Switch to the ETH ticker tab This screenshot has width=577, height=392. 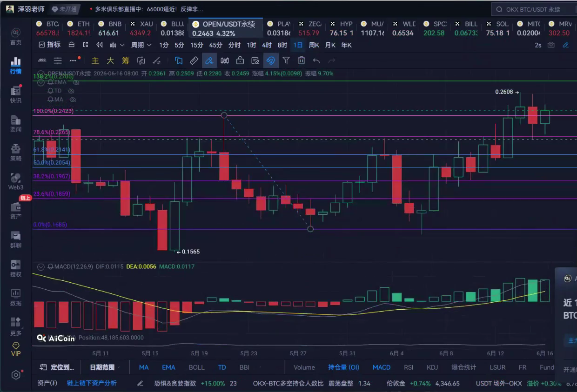coord(78,28)
